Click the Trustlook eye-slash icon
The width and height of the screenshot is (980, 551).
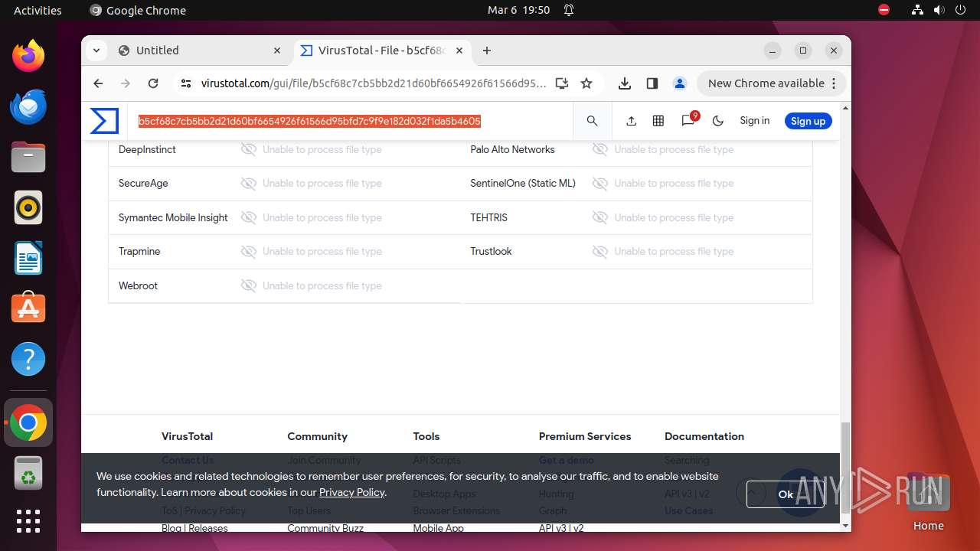tap(600, 251)
